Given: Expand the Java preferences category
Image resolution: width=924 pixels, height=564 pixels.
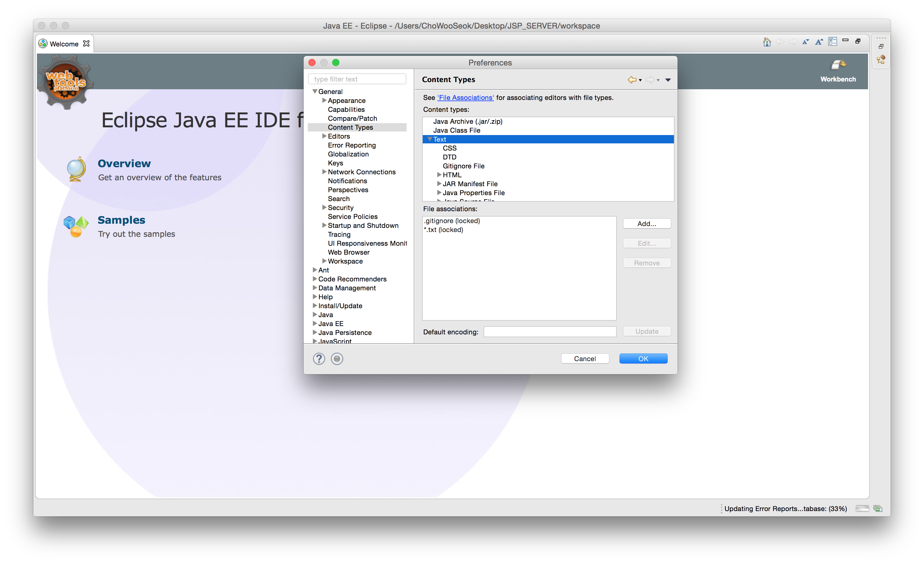Looking at the screenshot, I should [x=315, y=314].
